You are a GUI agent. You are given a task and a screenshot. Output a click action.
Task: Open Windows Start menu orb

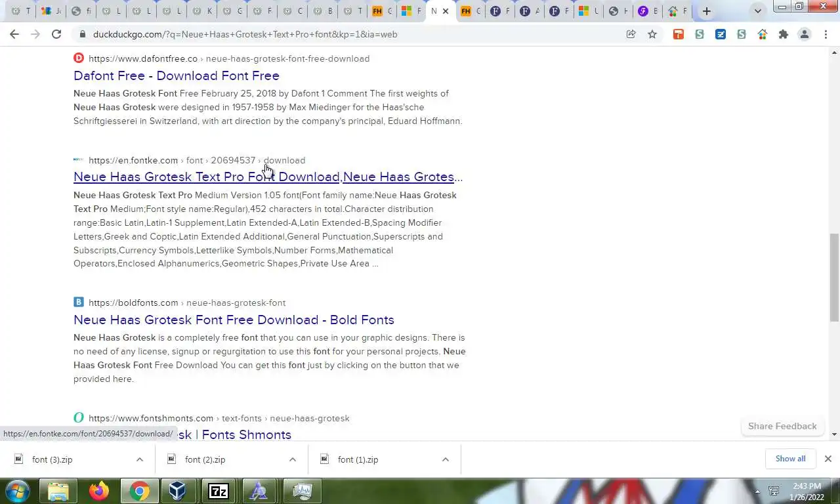coord(18,491)
